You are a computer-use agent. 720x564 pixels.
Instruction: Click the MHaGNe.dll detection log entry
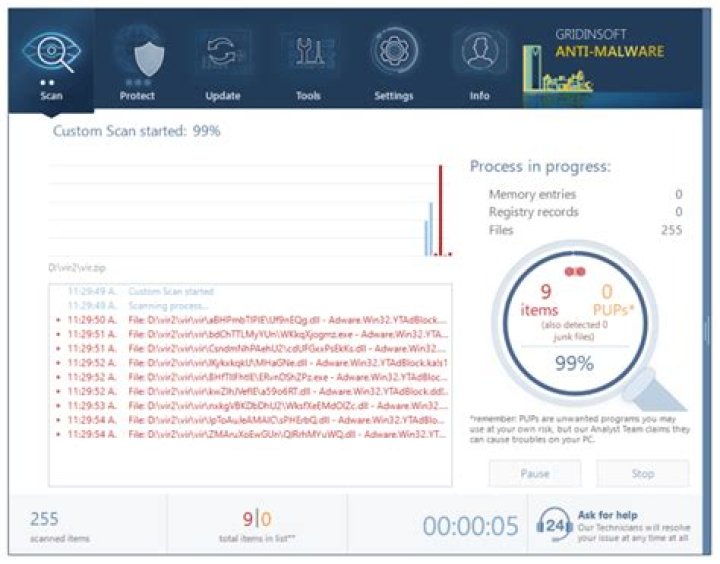tap(252, 363)
